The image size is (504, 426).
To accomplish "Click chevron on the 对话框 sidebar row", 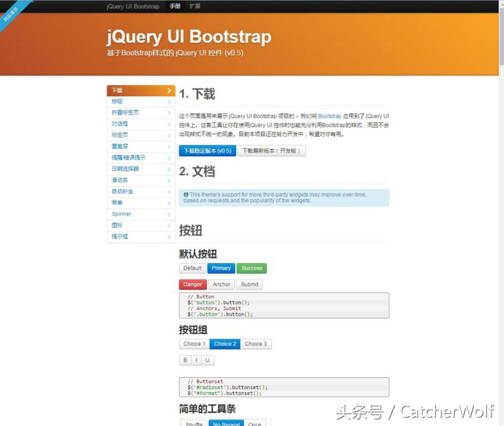I will click(x=169, y=124).
